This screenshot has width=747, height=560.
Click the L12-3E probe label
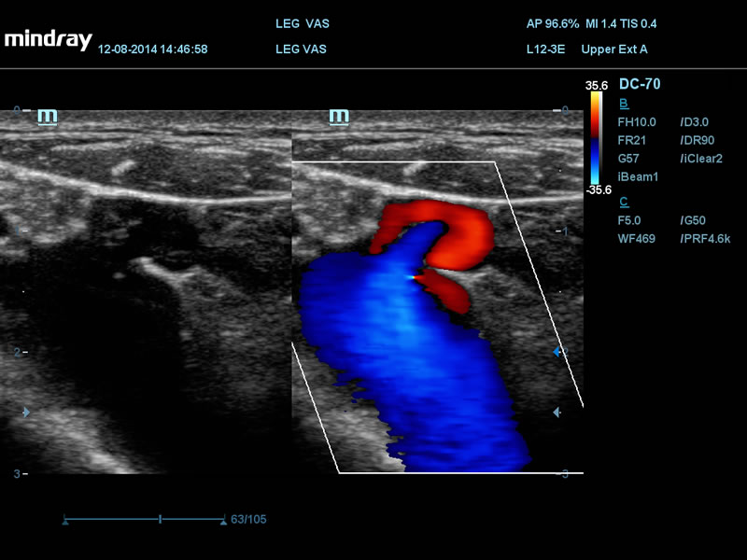(x=545, y=49)
